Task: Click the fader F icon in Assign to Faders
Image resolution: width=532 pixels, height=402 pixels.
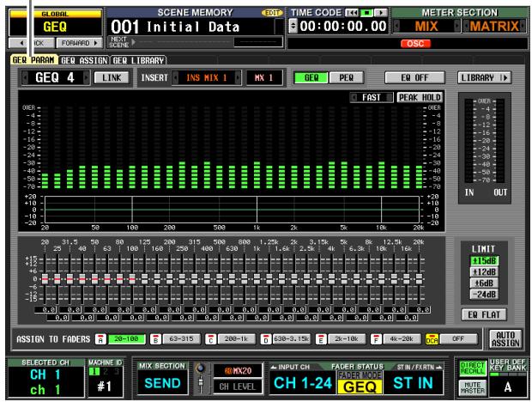Action: pos(376,339)
